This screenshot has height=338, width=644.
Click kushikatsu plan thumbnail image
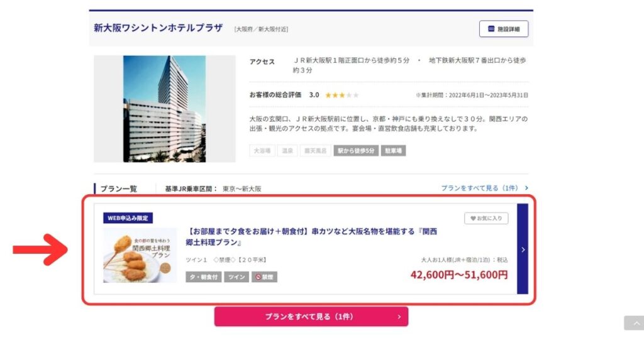pyautogui.click(x=140, y=255)
